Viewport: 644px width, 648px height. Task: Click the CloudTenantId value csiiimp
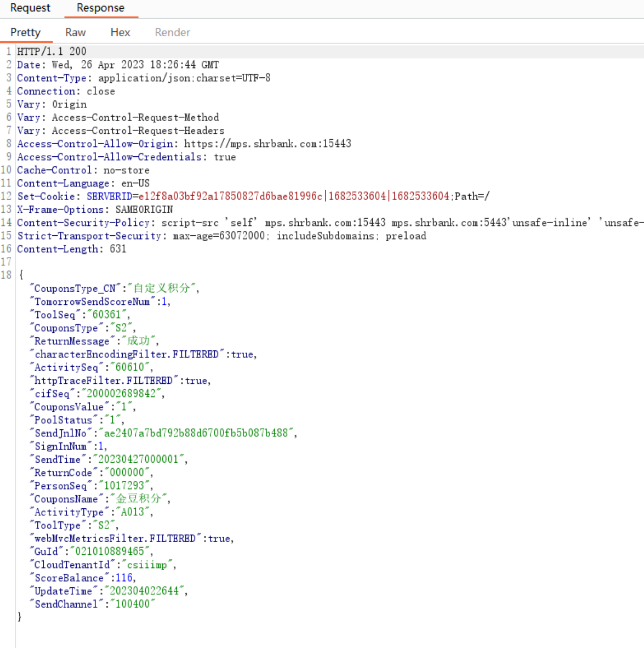(x=147, y=565)
